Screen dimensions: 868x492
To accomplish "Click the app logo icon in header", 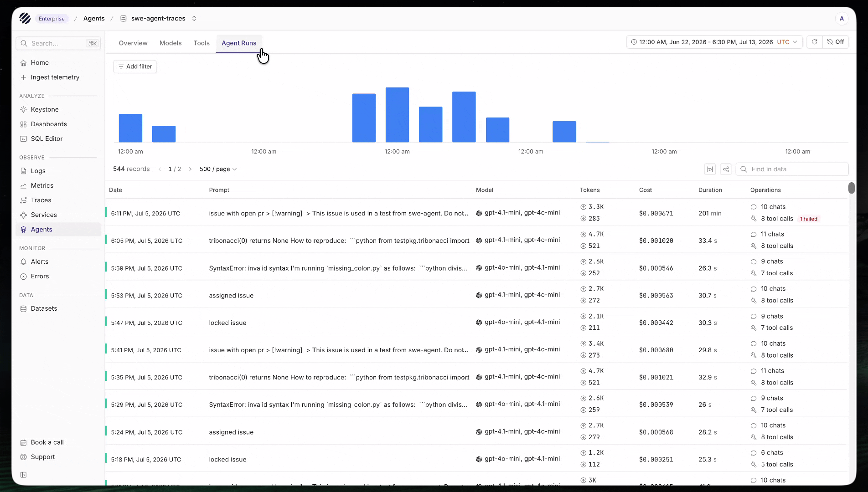I will pos(25,18).
